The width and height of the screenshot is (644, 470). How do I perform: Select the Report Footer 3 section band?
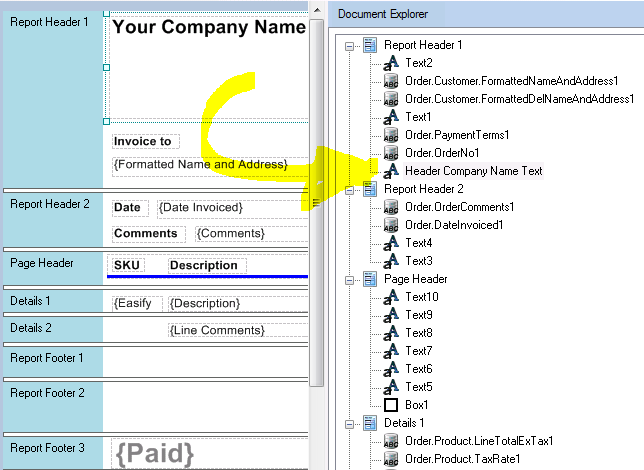[52, 449]
